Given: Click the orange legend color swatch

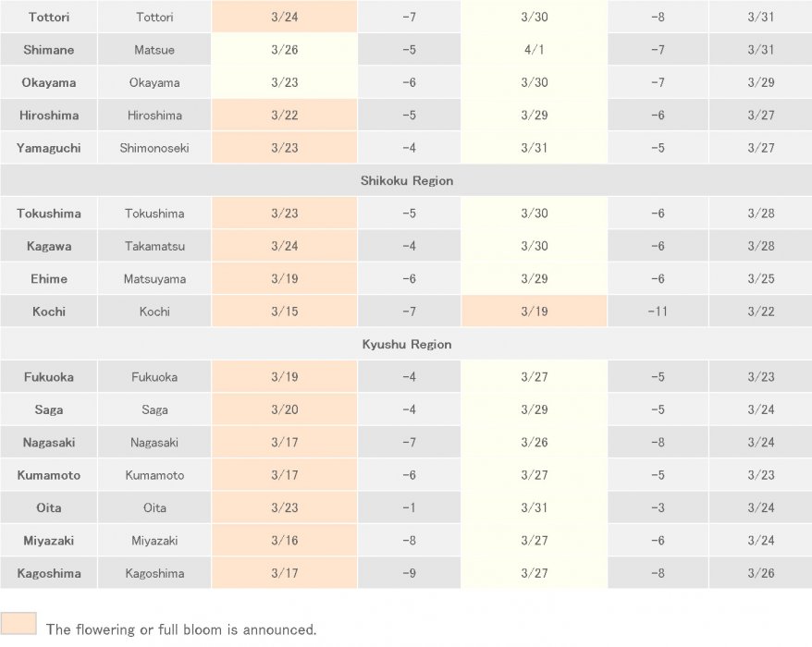Looking at the screenshot, I should [18, 624].
